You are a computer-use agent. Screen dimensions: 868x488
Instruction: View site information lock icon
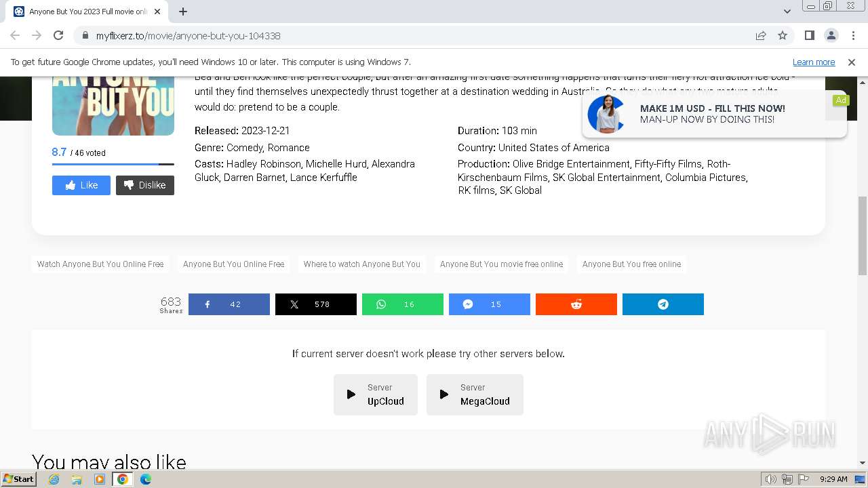pos(85,35)
